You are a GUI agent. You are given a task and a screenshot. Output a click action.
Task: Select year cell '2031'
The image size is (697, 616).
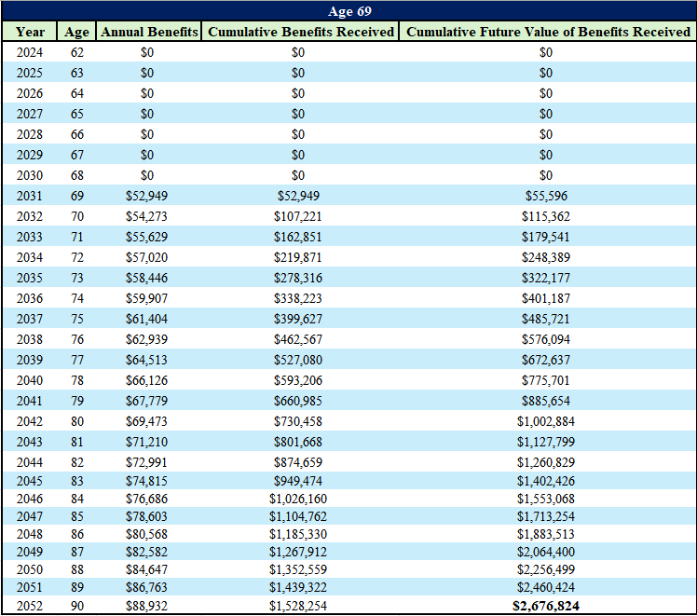29,196
